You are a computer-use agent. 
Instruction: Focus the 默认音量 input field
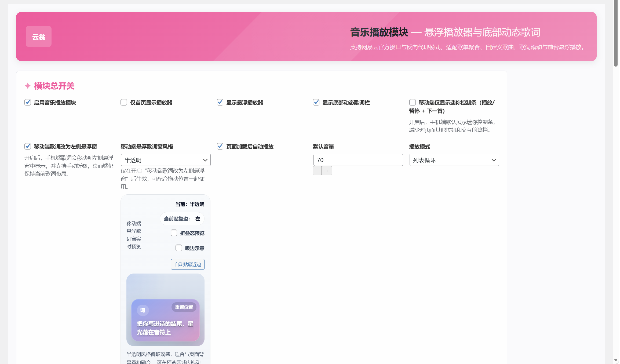tap(358, 160)
